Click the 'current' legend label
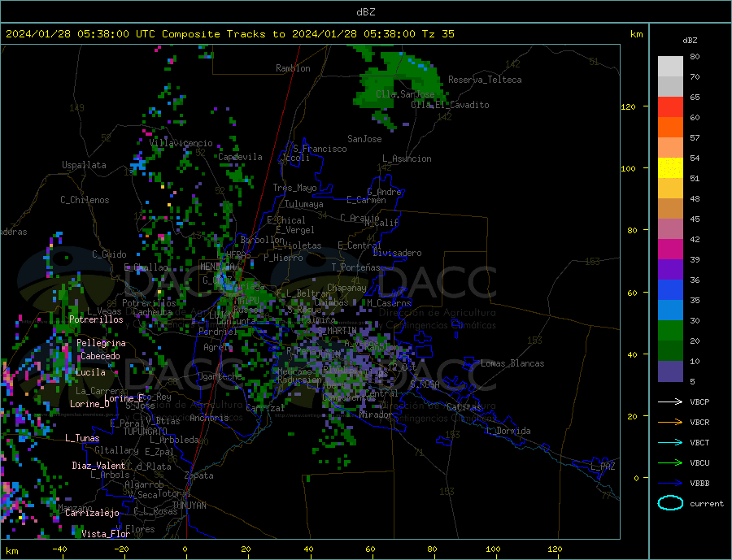The height and width of the screenshot is (560, 732). [x=707, y=504]
